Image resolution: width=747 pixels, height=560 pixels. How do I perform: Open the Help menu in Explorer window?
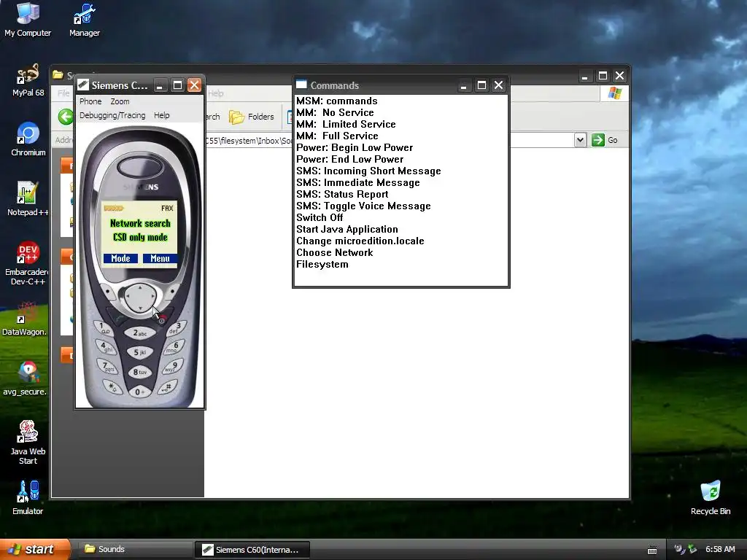[216, 93]
